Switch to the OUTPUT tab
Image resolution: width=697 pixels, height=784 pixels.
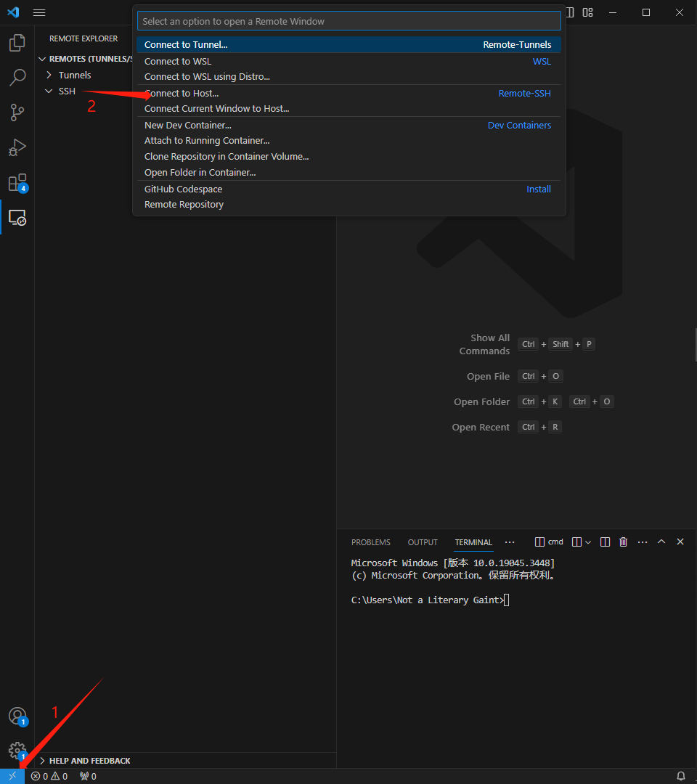pos(423,542)
